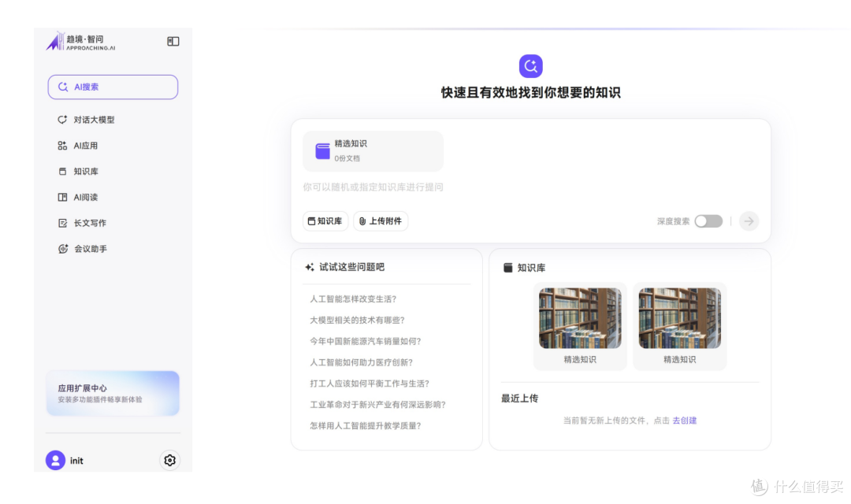851x504 pixels.
Task: Go to AI应用 in the sidebar
Action: (x=85, y=146)
